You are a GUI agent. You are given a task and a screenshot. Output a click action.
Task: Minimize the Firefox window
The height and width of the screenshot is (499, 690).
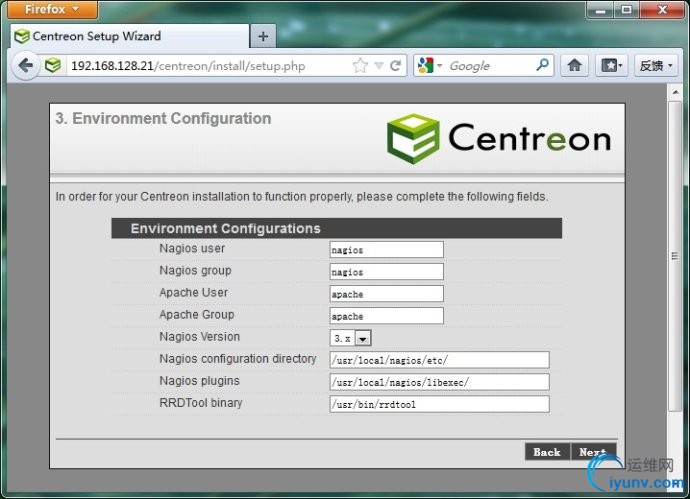pos(601,10)
